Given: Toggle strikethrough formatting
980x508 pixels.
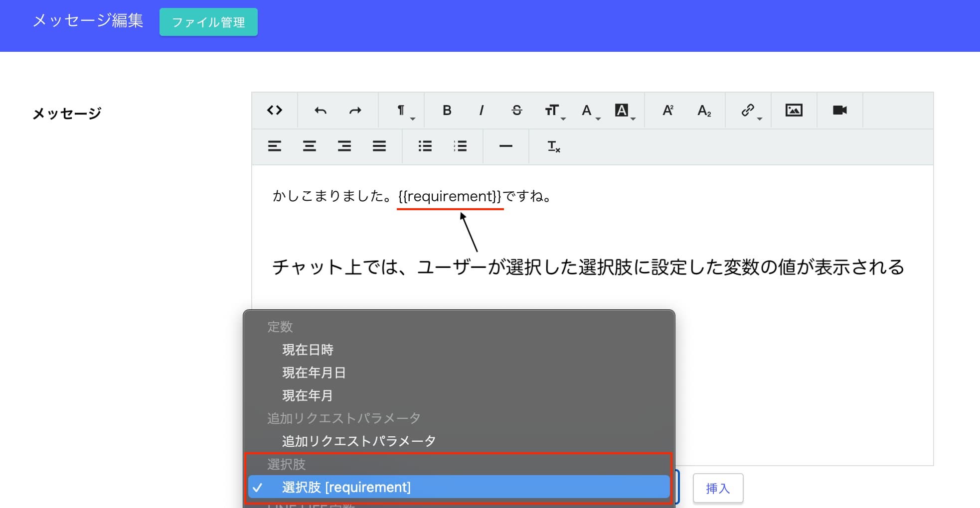Looking at the screenshot, I should click(516, 110).
